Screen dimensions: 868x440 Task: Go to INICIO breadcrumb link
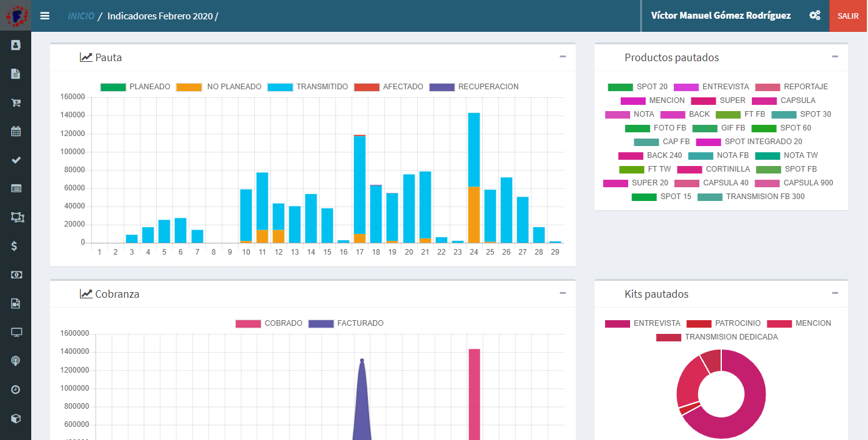tap(81, 16)
